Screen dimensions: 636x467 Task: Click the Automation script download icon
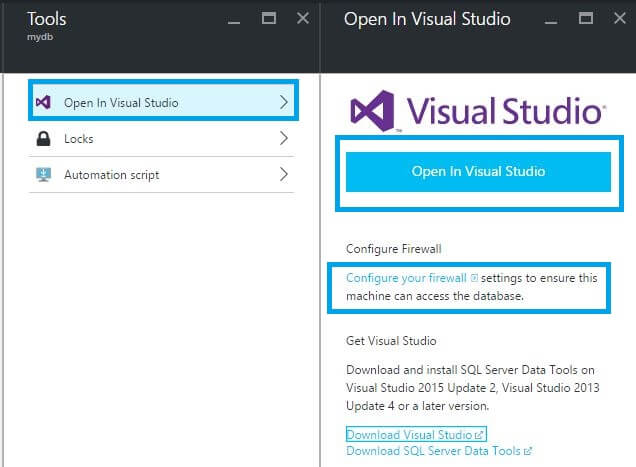(x=43, y=175)
